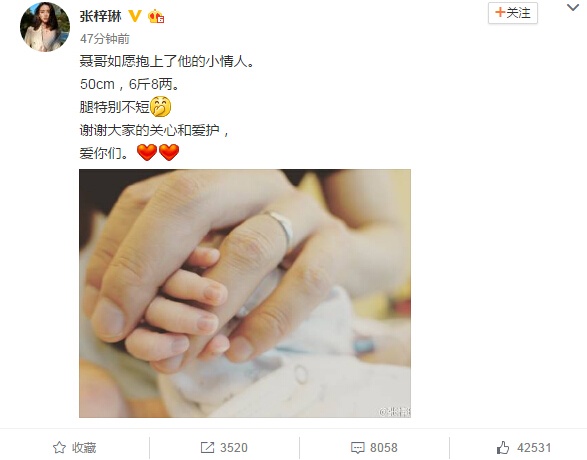Expand the post options chevron
The width and height of the screenshot is (587, 460).
tap(573, 7)
